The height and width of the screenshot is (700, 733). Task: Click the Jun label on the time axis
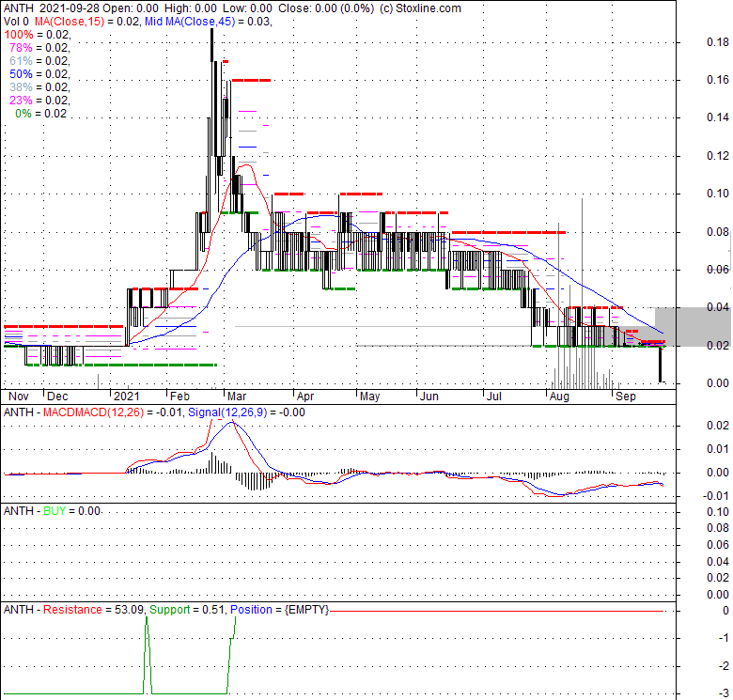pos(429,397)
